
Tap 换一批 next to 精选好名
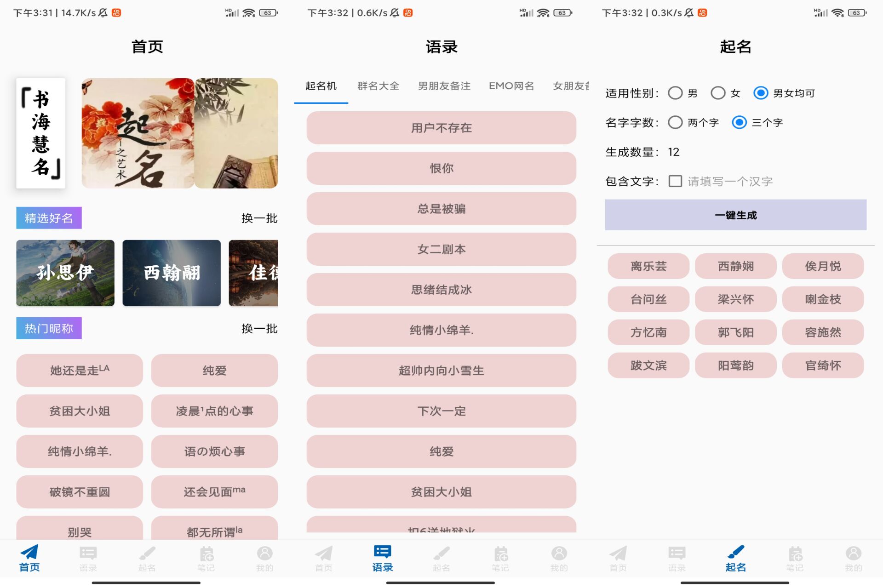pyautogui.click(x=259, y=218)
